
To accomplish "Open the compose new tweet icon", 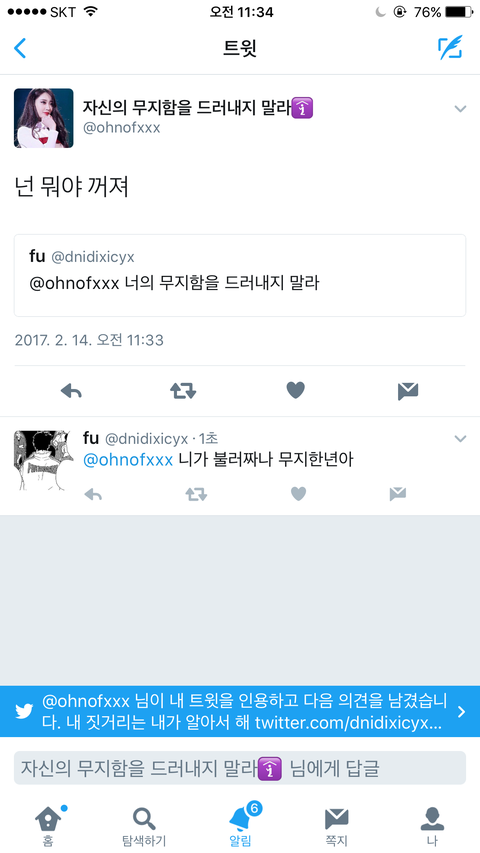I will coord(451,48).
